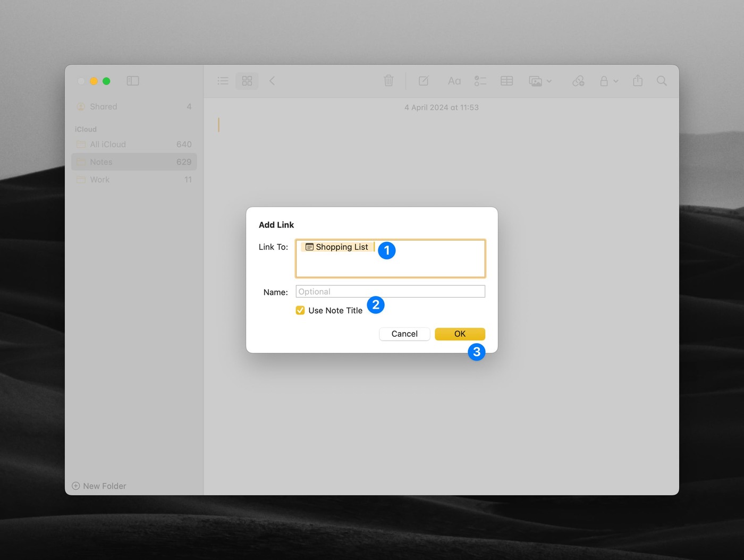Viewport: 744px width, 560px height.
Task: Insert a table from the toolbar
Action: [506, 81]
